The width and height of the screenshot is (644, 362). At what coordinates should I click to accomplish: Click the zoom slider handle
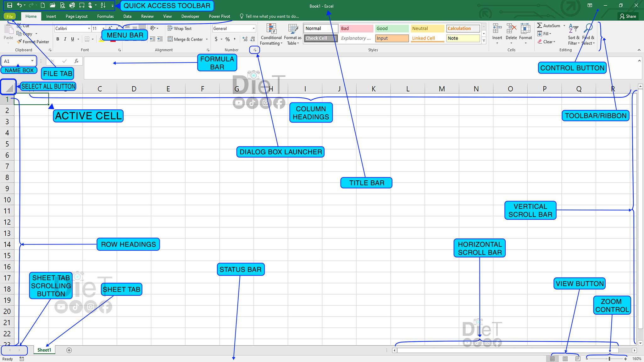pyautogui.click(x=609, y=359)
